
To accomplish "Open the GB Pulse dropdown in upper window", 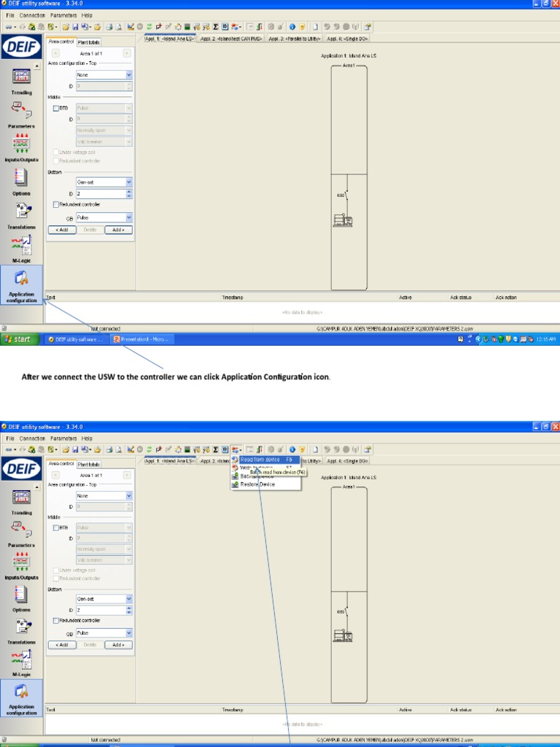I will [104, 217].
